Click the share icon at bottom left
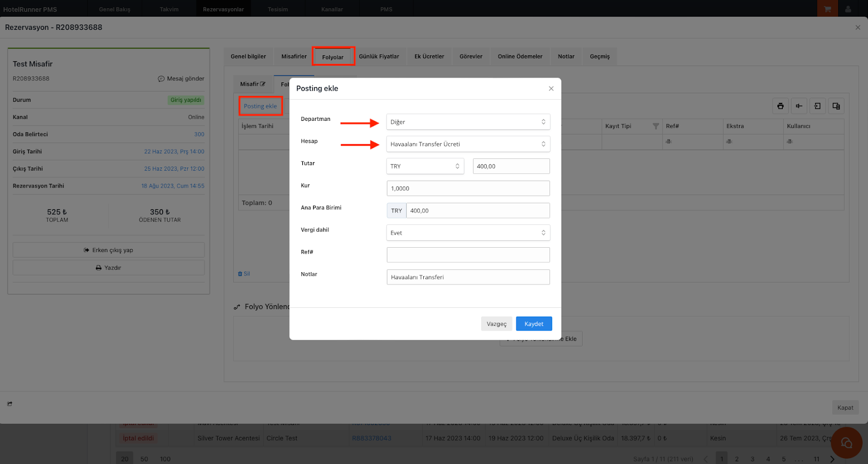 pos(10,404)
